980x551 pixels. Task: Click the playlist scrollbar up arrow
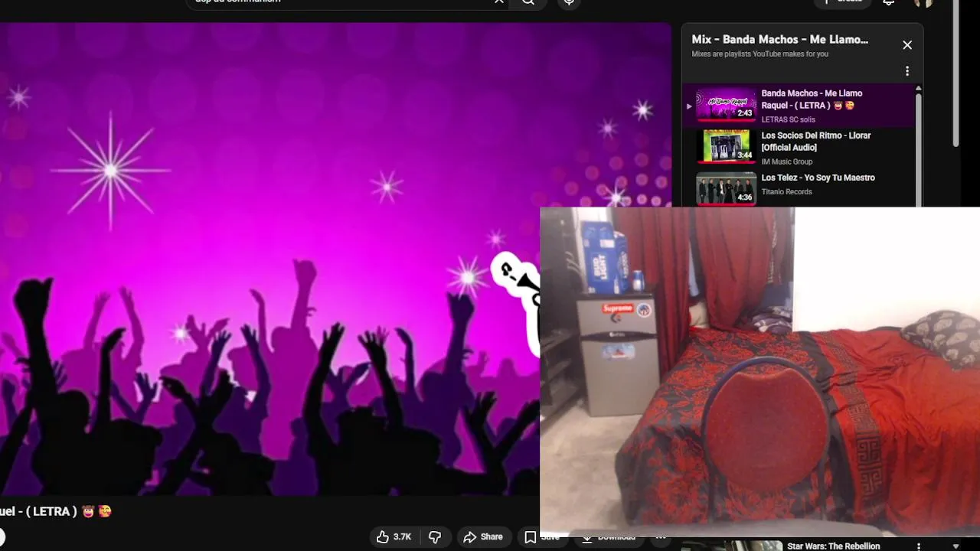point(918,90)
